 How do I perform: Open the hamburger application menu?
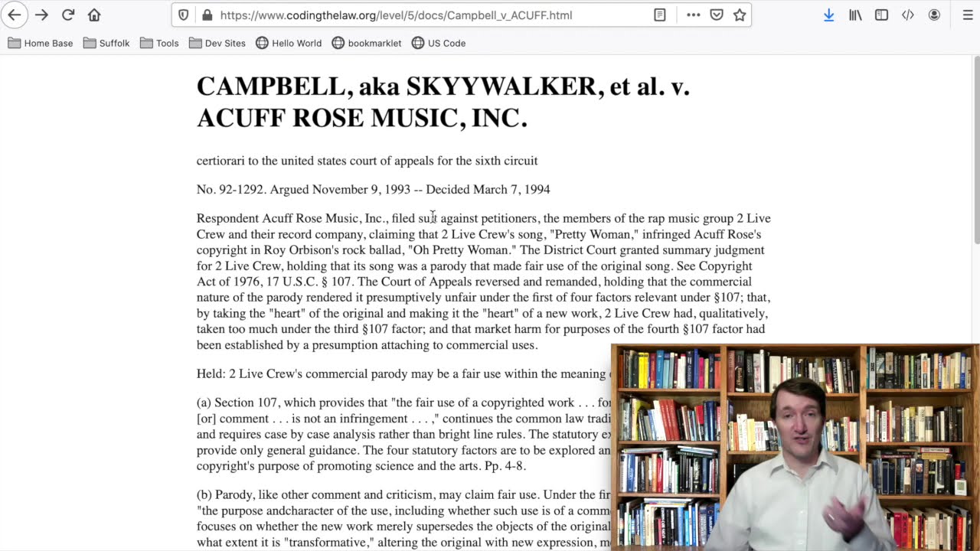coord(968,15)
